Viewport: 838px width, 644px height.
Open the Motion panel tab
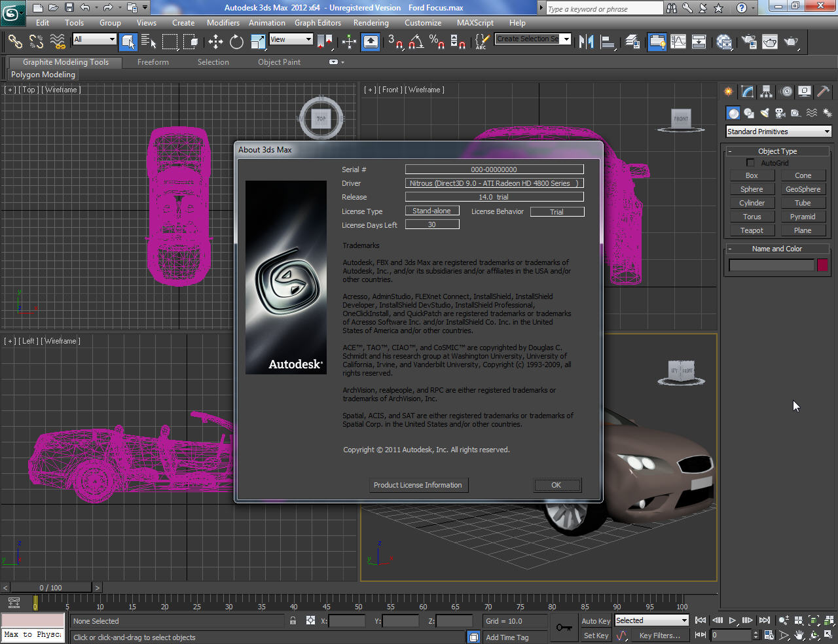click(x=786, y=92)
